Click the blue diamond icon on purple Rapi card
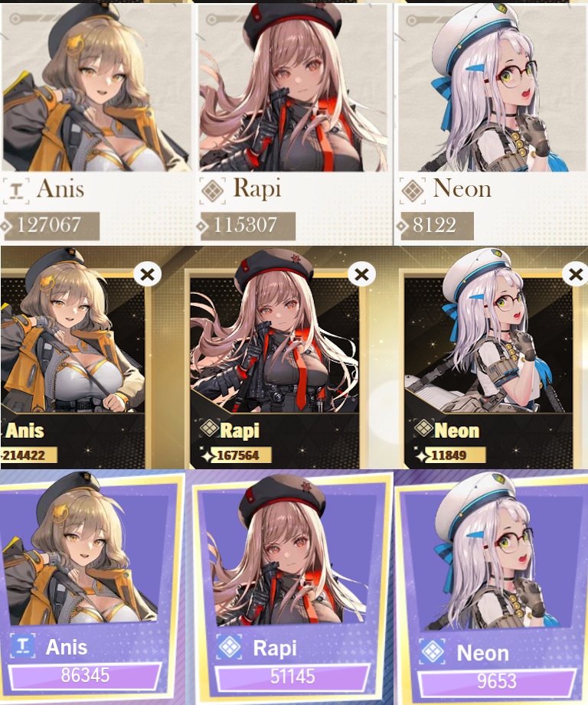The height and width of the screenshot is (705, 588). click(230, 647)
